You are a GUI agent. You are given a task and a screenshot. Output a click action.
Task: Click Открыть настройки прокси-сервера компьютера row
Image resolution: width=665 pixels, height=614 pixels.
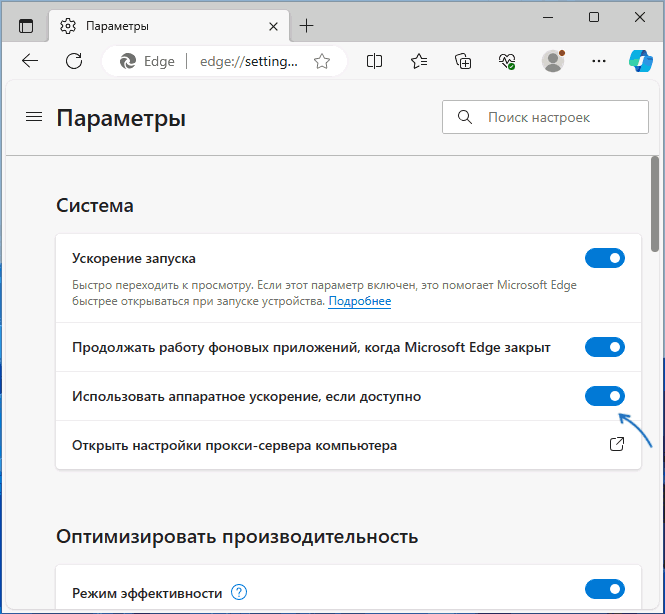click(348, 445)
